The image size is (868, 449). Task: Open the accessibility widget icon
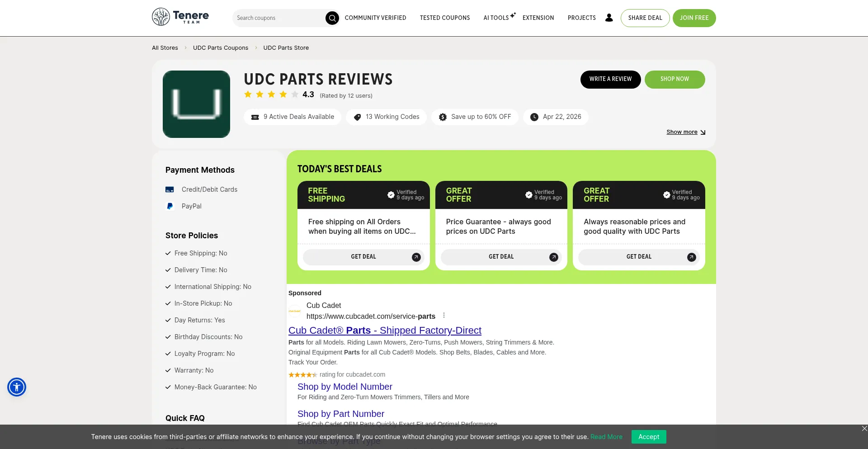pos(17,387)
